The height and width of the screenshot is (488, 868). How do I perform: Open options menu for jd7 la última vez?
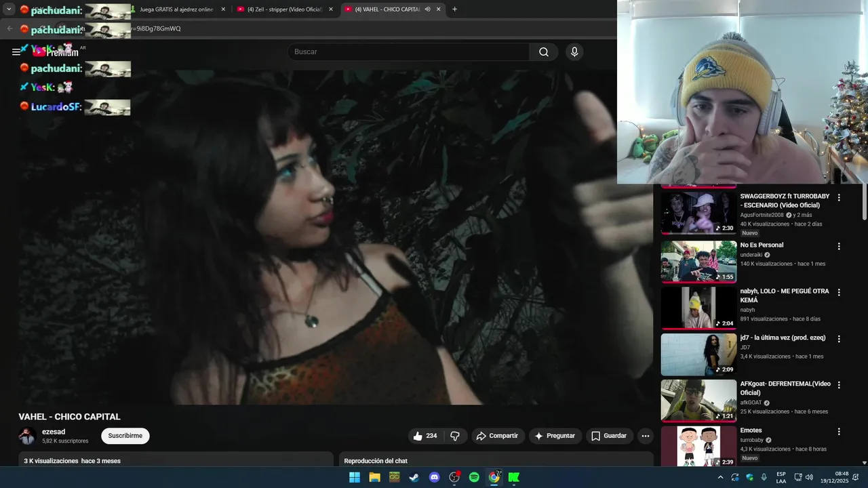coord(839,339)
